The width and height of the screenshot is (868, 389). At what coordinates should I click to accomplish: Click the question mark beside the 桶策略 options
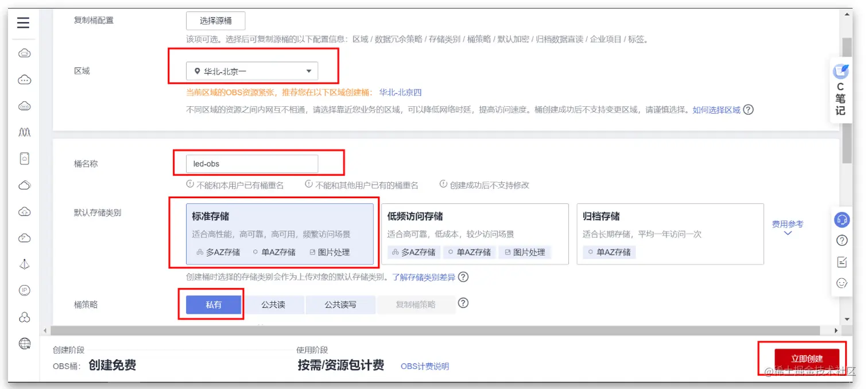point(463,303)
